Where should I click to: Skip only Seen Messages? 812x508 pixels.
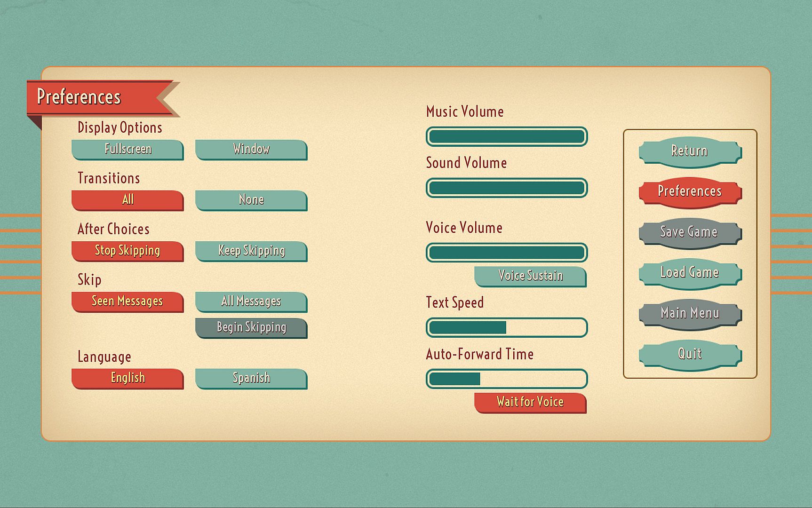pos(127,302)
